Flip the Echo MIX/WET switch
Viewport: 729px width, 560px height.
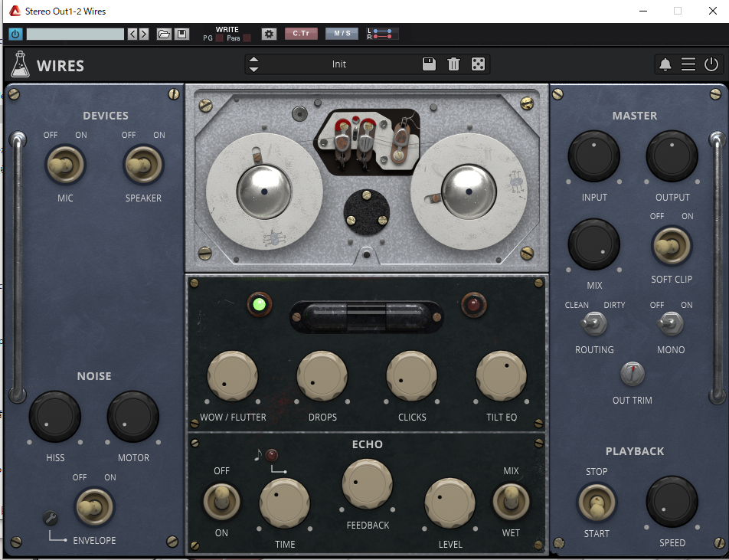(511, 501)
